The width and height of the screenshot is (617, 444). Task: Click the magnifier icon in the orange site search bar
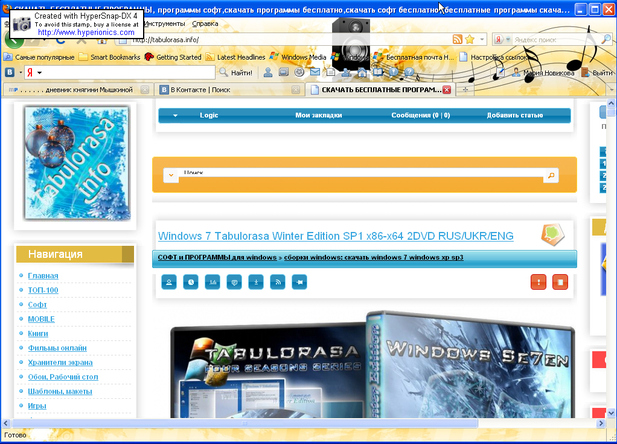point(551,176)
